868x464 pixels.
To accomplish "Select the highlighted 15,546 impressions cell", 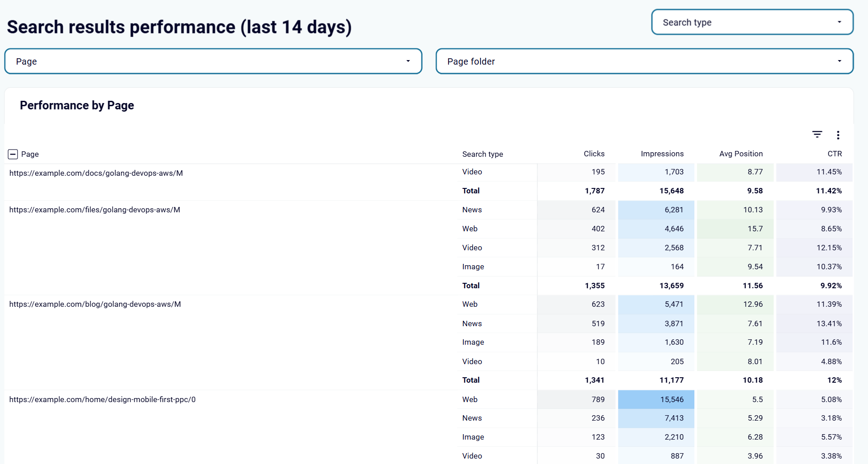I will (x=656, y=399).
